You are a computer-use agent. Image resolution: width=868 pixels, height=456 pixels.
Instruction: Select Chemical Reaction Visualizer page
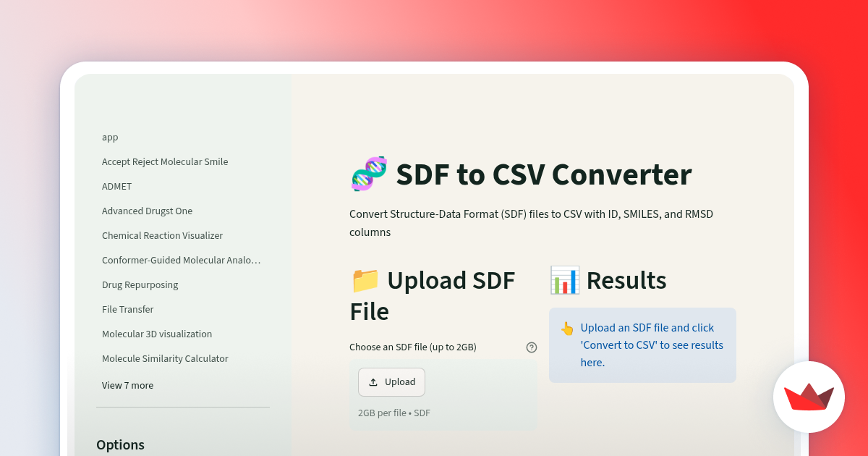click(162, 236)
